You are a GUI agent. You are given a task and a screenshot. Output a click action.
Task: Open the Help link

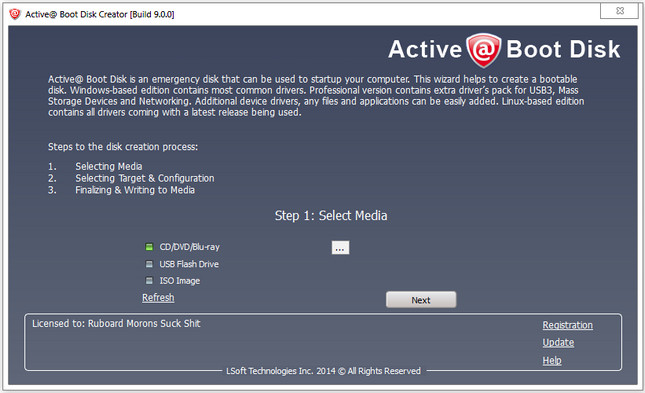pyautogui.click(x=552, y=360)
